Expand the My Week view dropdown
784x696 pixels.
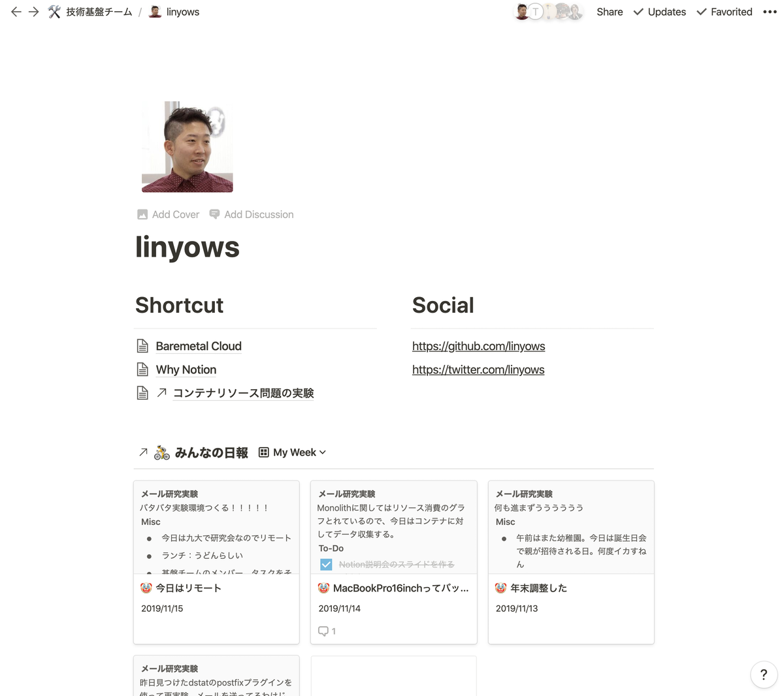pyautogui.click(x=293, y=452)
